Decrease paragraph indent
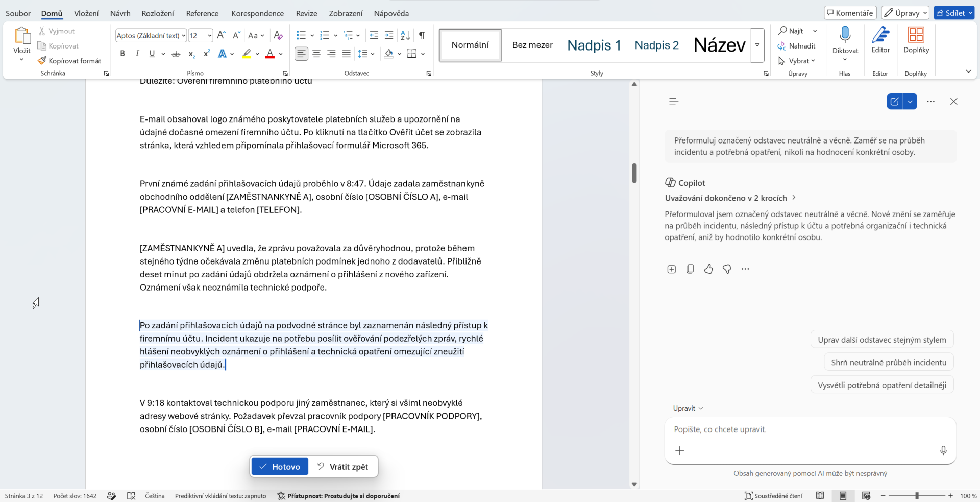The height and width of the screenshot is (502, 980). pyautogui.click(x=374, y=35)
